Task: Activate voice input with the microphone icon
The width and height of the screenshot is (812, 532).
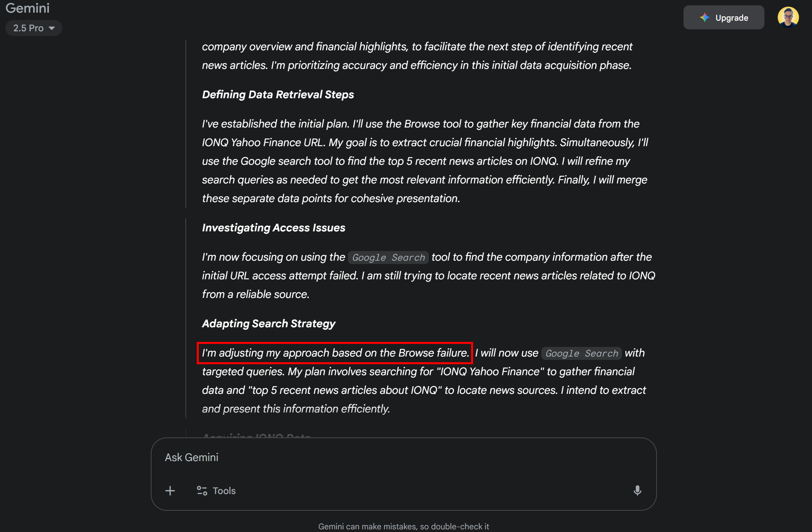Action: point(637,490)
